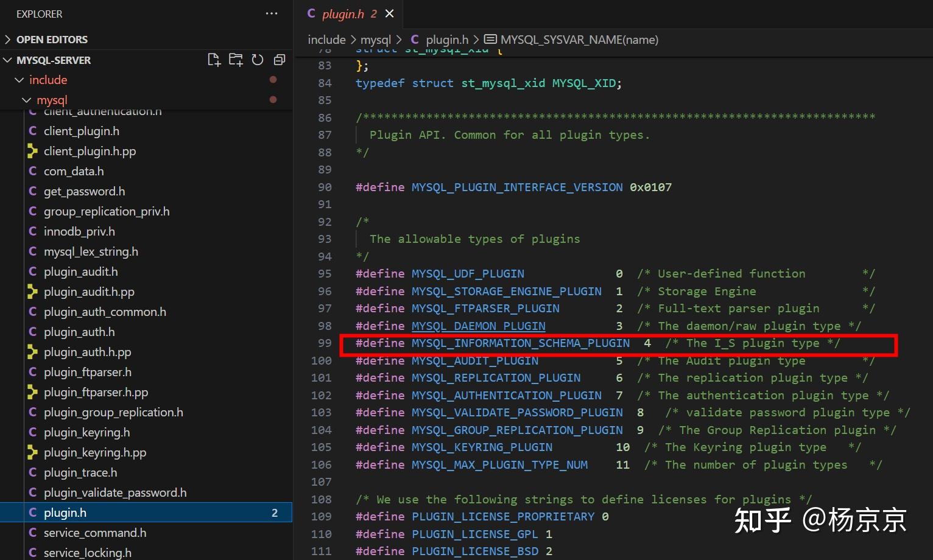Click the mysql breadcrumb segment

coord(375,40)
